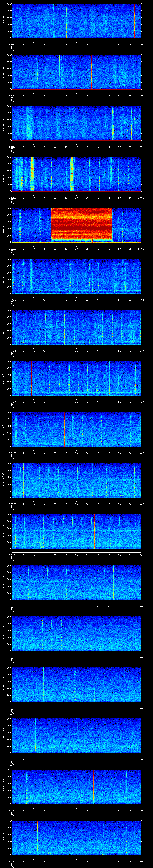Click the vertical line near 37 s in the 18:17 panel
153x868 pixels.
[x=91, y=72]
